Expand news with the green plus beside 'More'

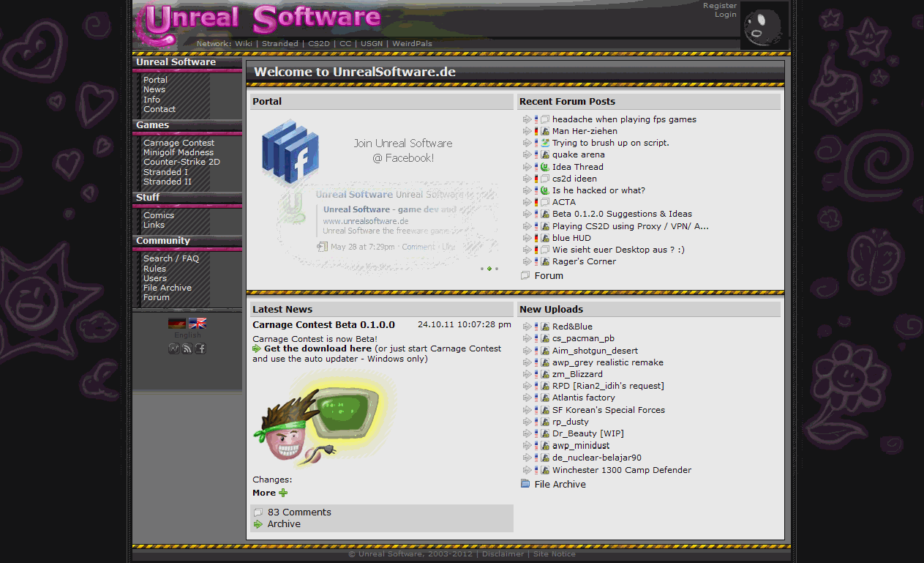pos(283,493)
